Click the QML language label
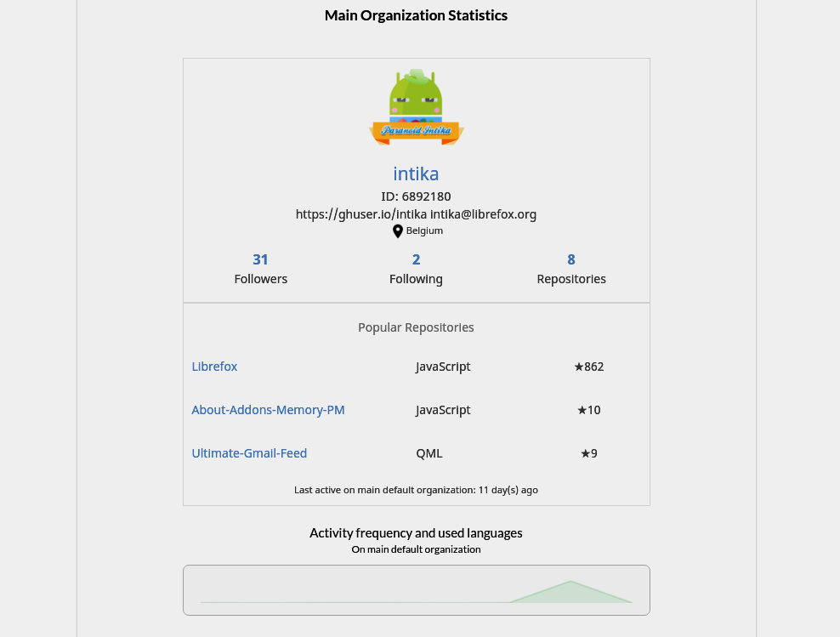The image size is (840, 637). click(429, 453)
